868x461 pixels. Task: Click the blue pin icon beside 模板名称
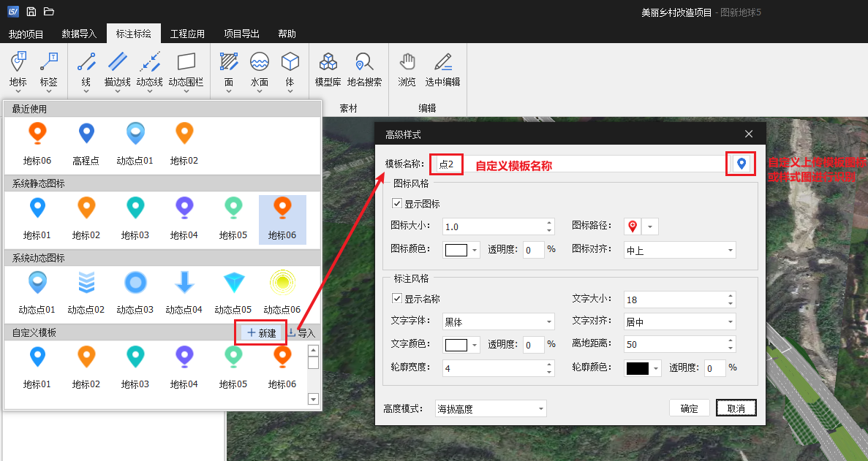740,164
